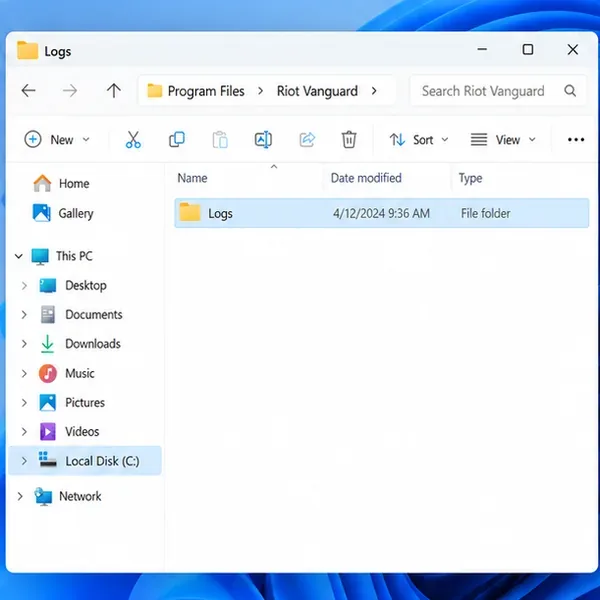Click the Copy icon in toolbar
The height and width of the screenshot is (600, 600).
point(176,140)
